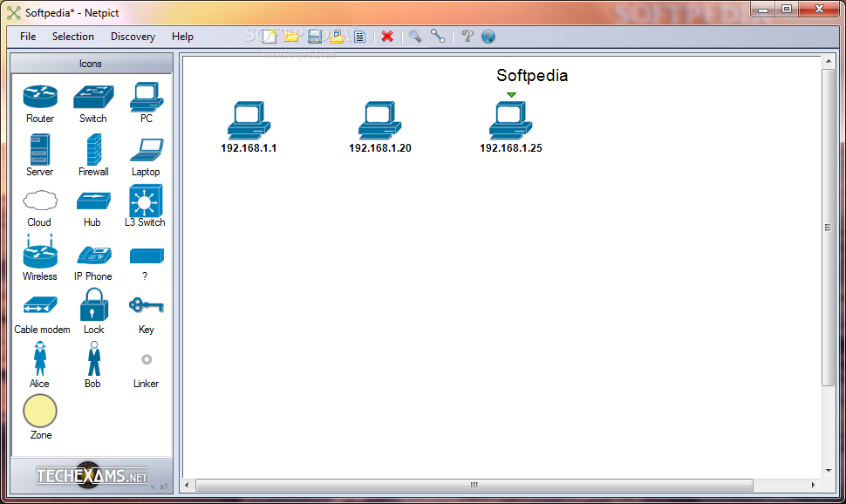Viewport: 846px width, 504px height.
Task: Click the Icons panel header
Action: point(91,63)
